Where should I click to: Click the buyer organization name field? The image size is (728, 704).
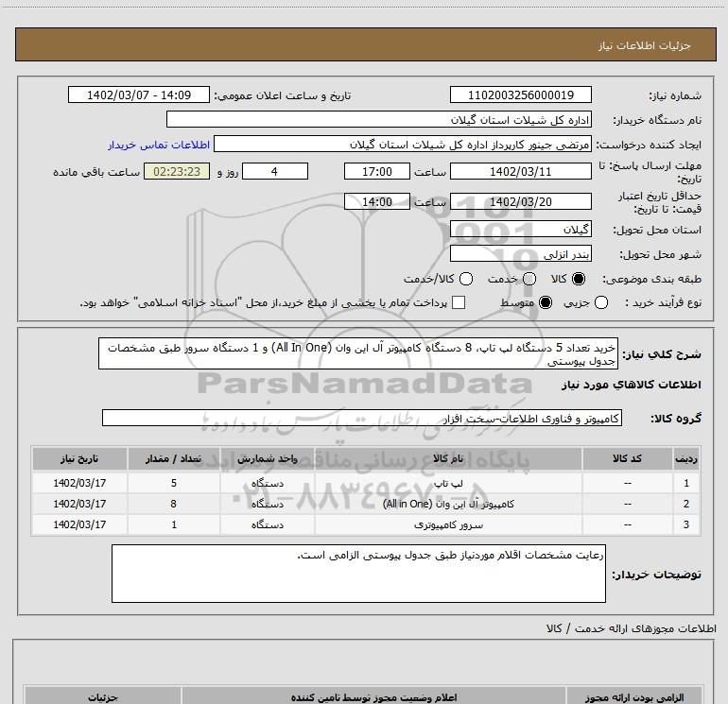[x=379, y=119]
